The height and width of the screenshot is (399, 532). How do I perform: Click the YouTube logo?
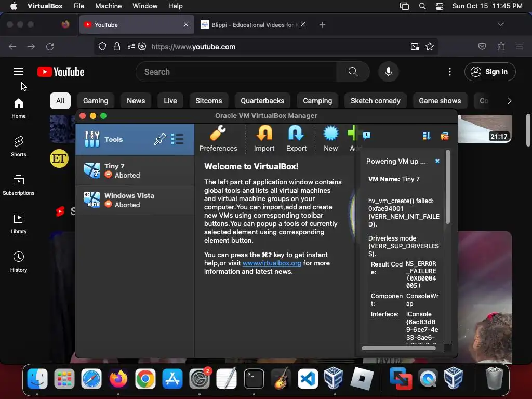[61, 72]
